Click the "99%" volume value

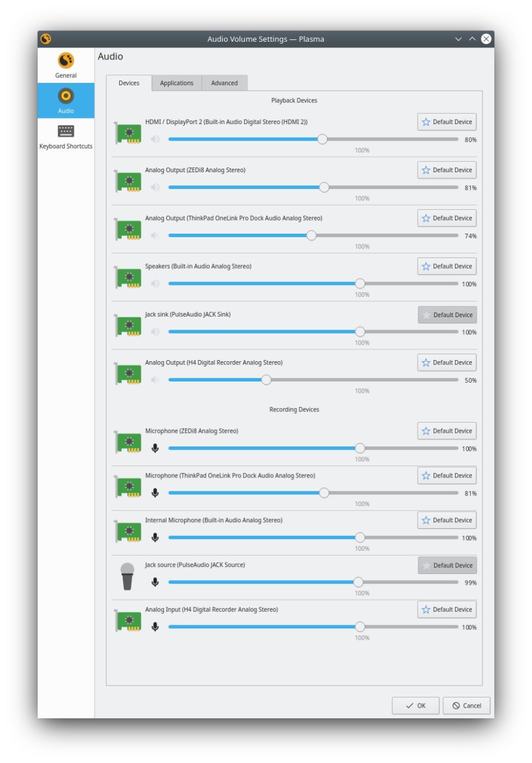471,582
